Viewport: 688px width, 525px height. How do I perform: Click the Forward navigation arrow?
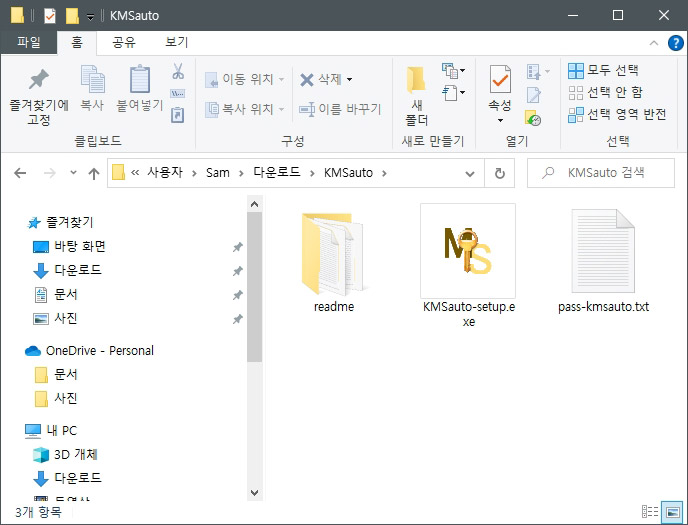click(x=50, y=173)
